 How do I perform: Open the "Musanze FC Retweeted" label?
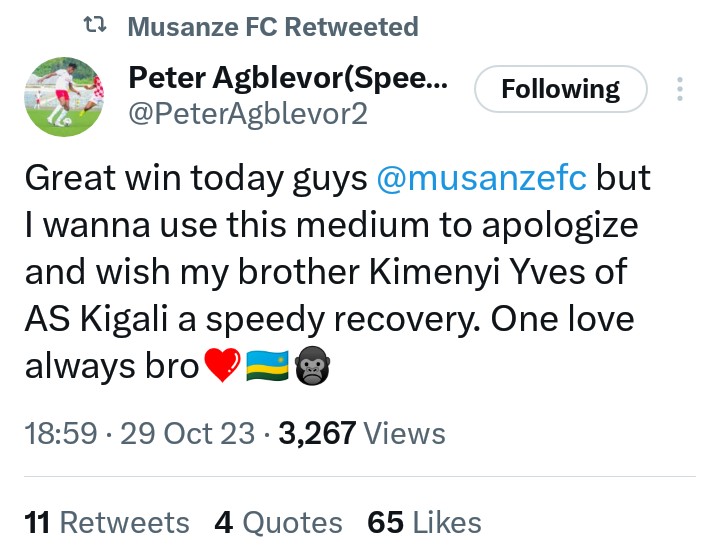point(273,27)
